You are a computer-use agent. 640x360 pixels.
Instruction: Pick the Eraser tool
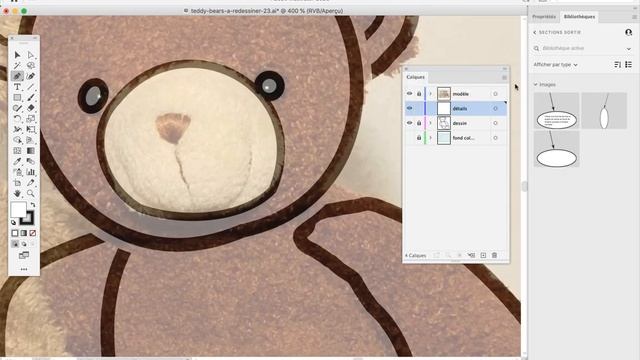(31, 108)
